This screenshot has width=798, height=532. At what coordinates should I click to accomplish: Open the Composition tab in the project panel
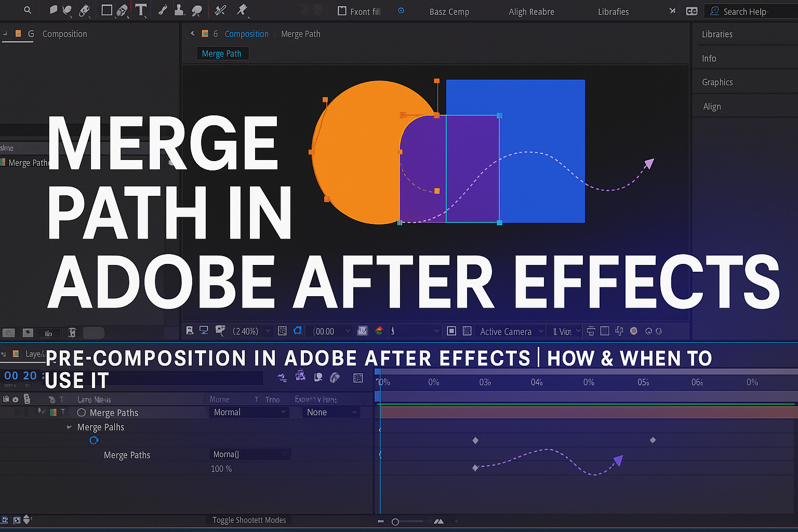tap(65, 34)
